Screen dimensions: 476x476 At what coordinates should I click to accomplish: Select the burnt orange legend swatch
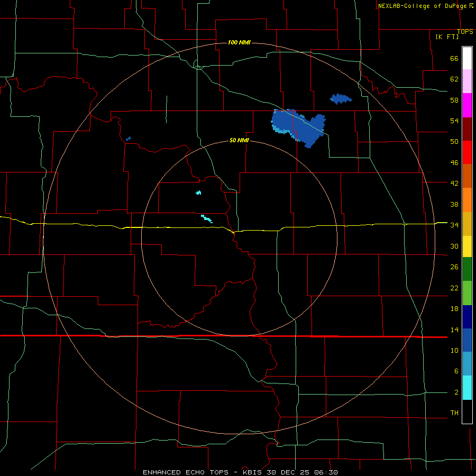pyautogui.click(x=467, y=176)
